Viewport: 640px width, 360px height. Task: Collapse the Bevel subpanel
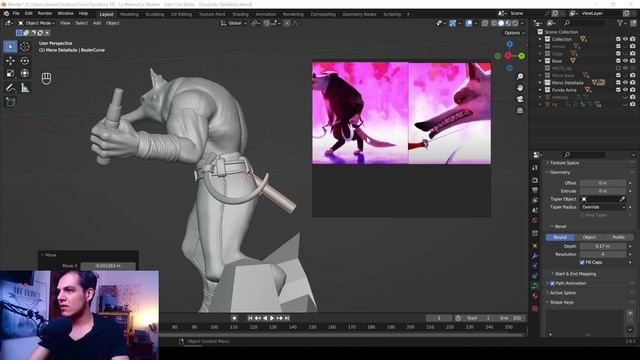[x=560, y=227]
